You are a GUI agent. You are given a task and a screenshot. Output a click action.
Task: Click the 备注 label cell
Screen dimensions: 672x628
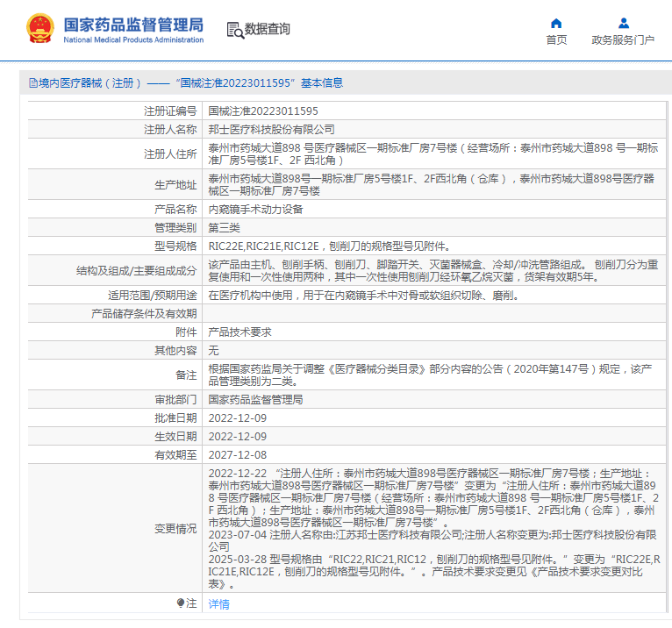tap(115, 375)
